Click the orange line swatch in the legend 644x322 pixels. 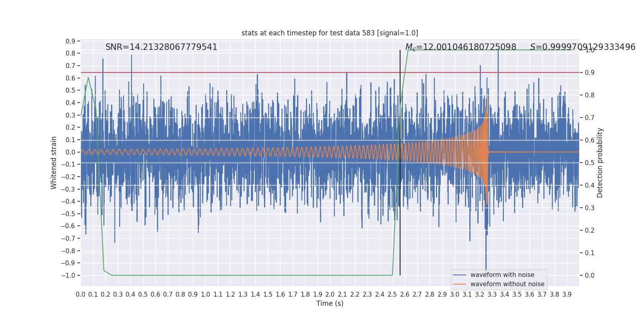pos(459,284)
